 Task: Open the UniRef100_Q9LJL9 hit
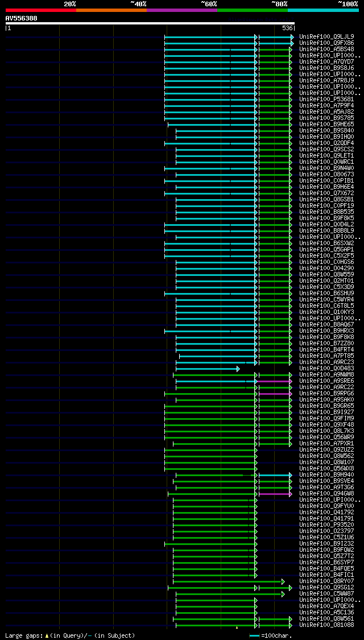[326, 37]
